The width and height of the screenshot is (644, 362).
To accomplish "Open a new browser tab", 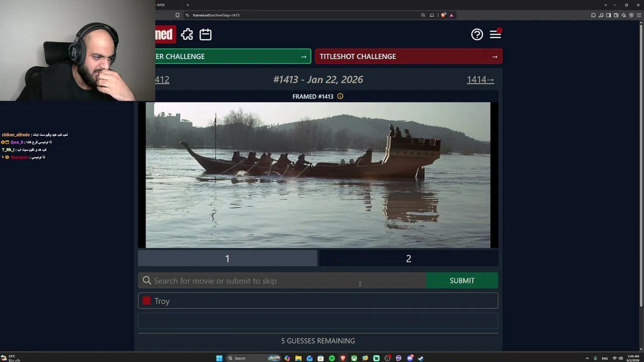I will [x=188, y=5].
